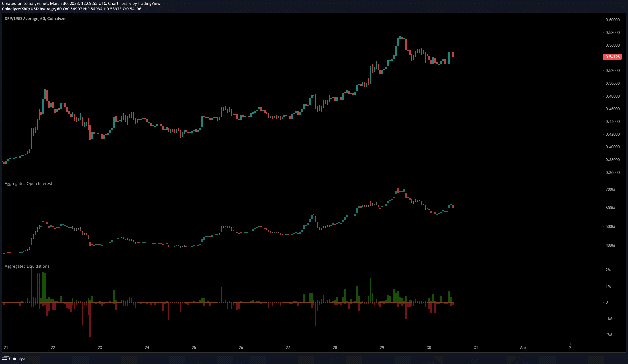Click the 0.42000 price axis label
The image size is (628, 364).
point(613,134)
